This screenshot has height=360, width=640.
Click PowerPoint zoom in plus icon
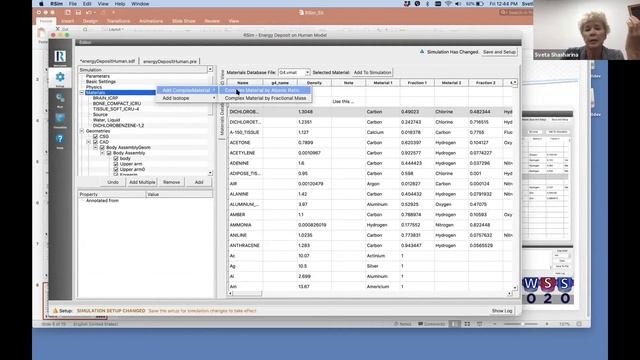pos(547,324)
